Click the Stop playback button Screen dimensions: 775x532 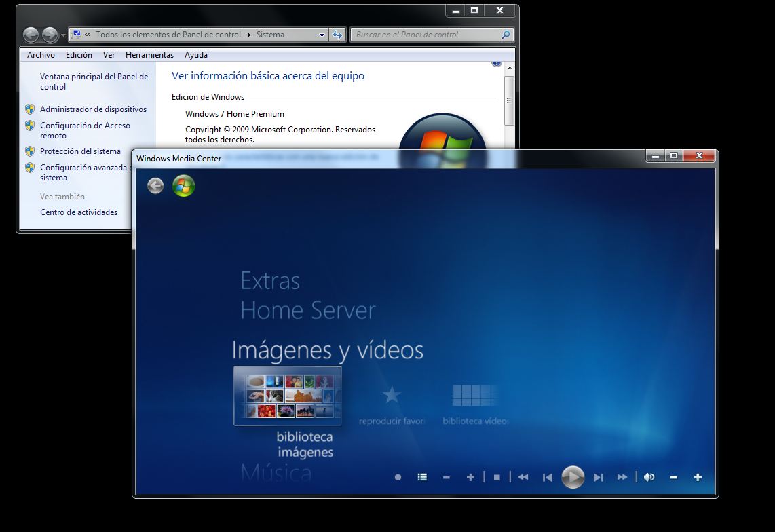click(497, 478)
